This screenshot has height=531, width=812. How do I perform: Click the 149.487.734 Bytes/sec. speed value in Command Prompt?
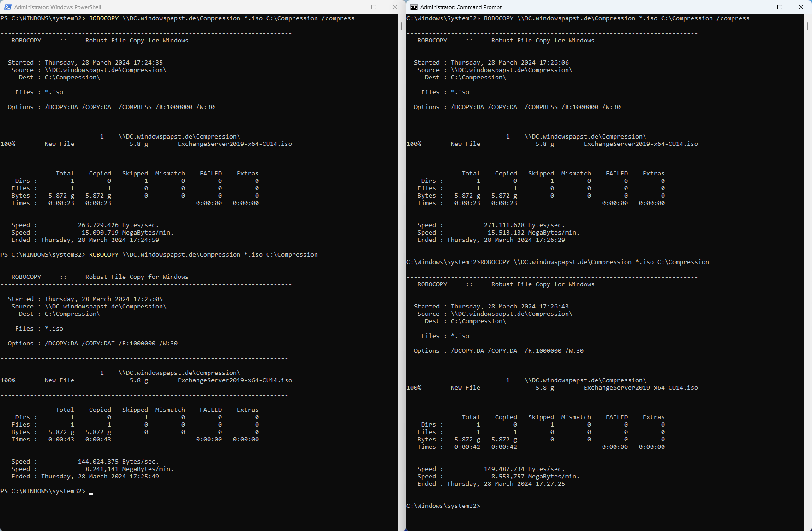click(x=524, y=469)
